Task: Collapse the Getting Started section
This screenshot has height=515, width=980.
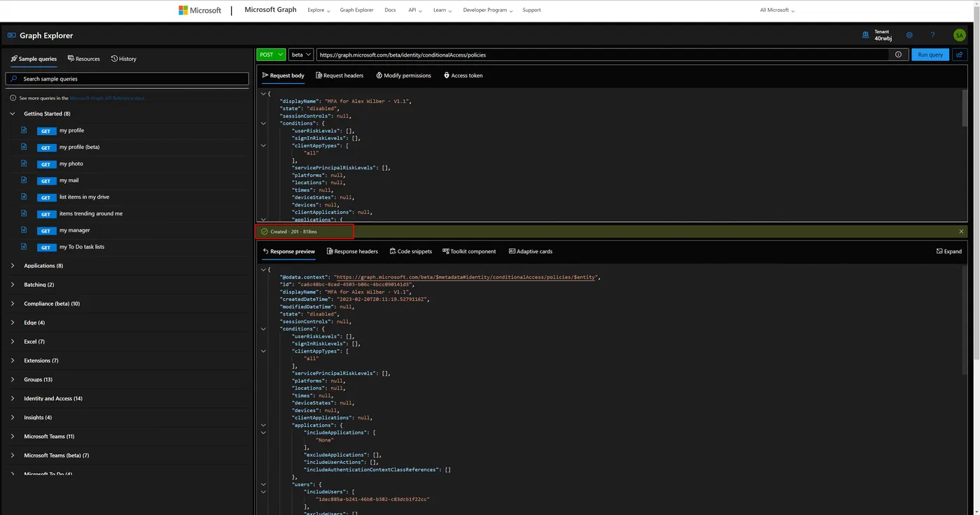Action: pos(13,113)
